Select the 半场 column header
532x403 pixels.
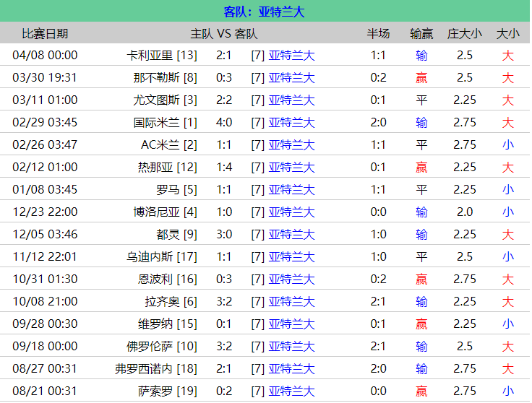pyautogui.click(x=378, y=33)
